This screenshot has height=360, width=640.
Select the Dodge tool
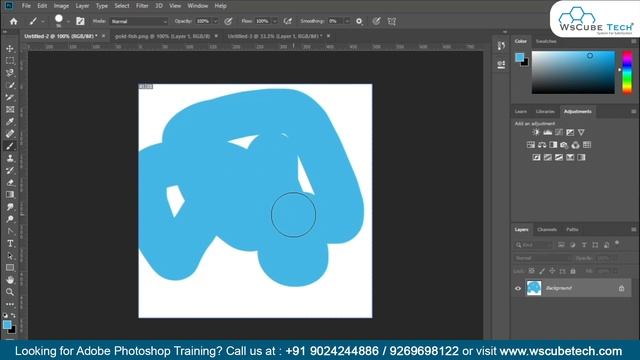coord(10,219)
